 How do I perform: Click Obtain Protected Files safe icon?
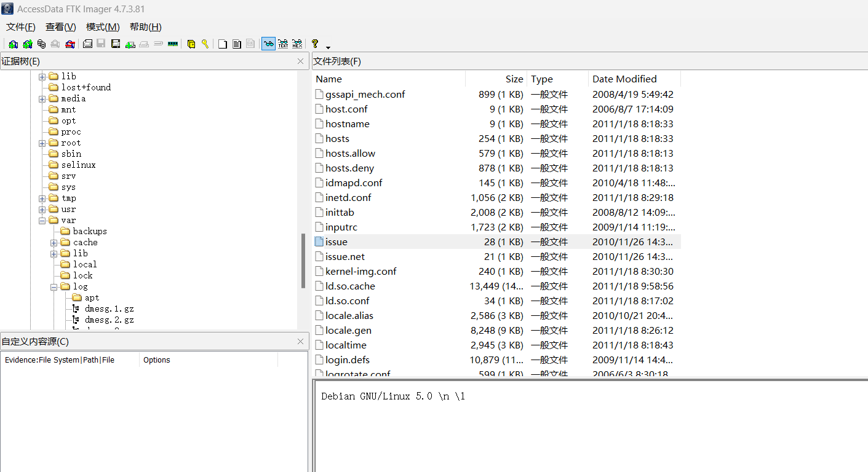point(191,44)
